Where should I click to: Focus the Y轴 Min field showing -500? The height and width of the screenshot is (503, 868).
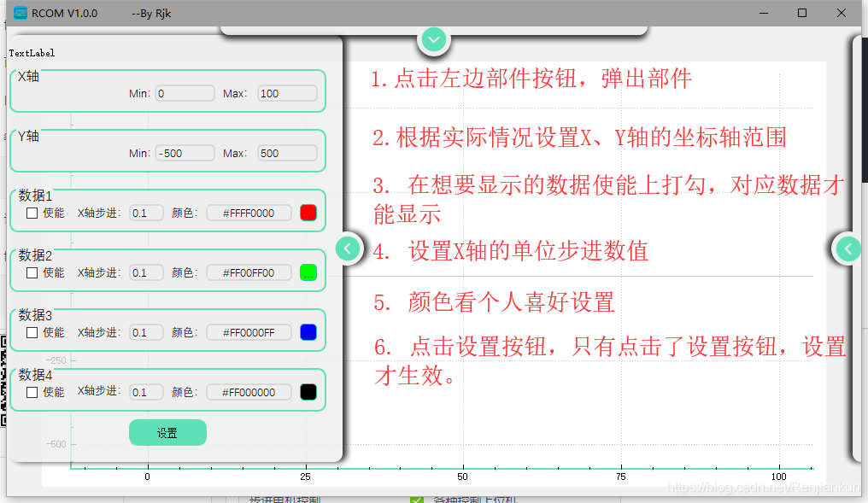pos(185,153)
